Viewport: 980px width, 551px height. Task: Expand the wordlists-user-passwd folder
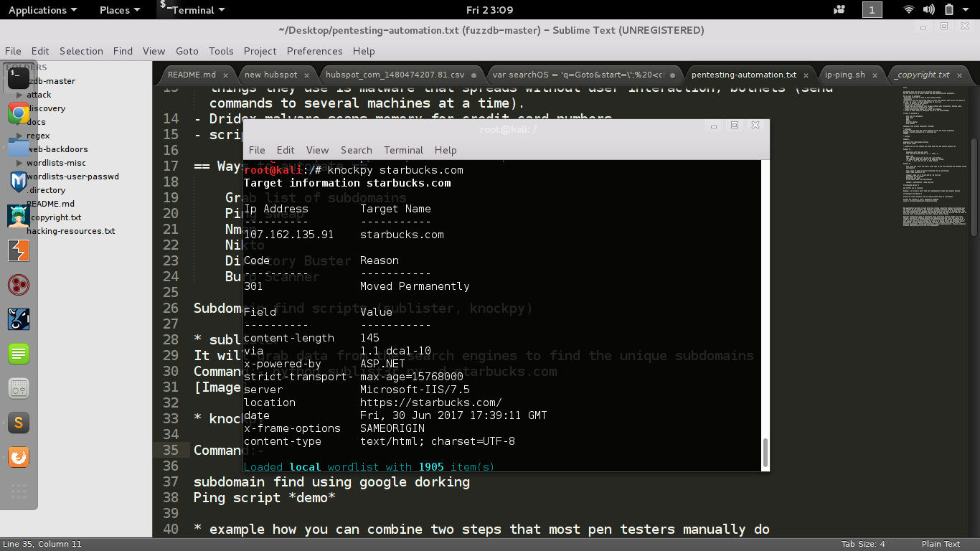[x=19, y=176]
